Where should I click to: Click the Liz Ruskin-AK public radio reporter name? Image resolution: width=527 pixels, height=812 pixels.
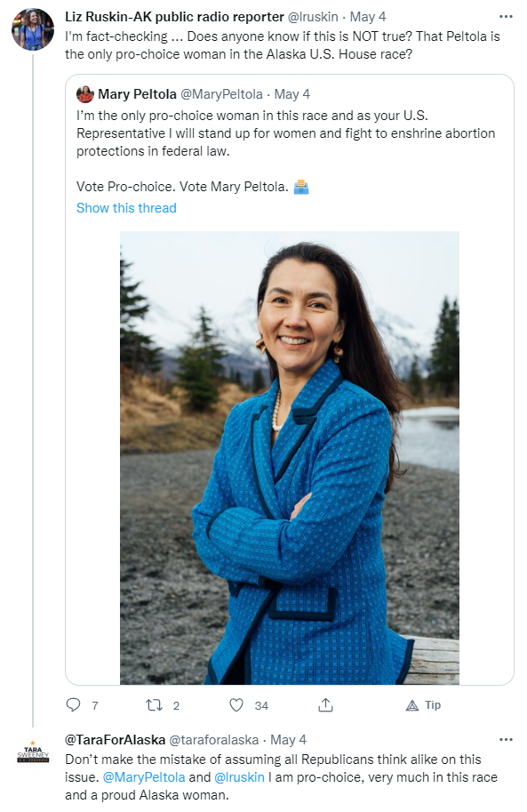[174, 17]
